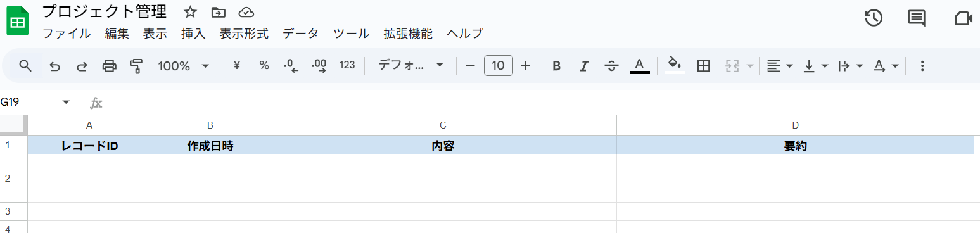Image resolution: width=980 pixels, height=233 pixels.
Task: Open the text wrapping dropdown
Action: click(x=850, y=66)
